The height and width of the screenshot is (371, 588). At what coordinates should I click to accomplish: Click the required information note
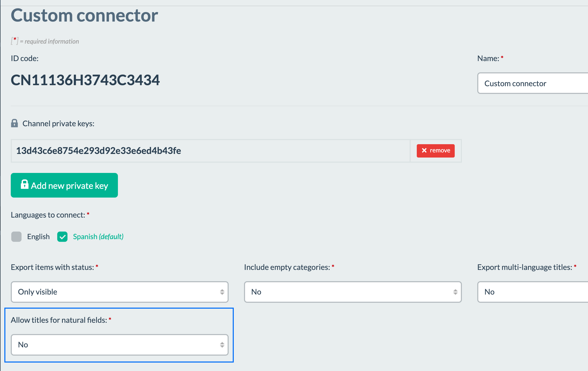(x=45, y=41)
